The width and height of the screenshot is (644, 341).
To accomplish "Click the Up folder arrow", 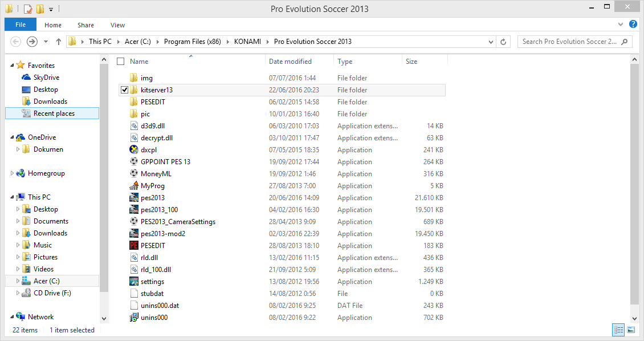I will pos(59,42).
